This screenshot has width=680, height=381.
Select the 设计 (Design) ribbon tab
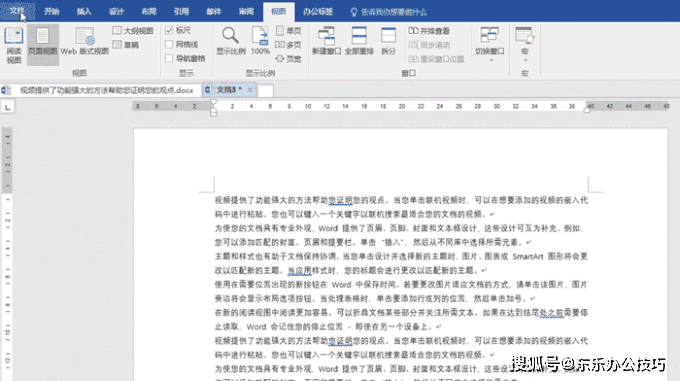tap(117, 11)
